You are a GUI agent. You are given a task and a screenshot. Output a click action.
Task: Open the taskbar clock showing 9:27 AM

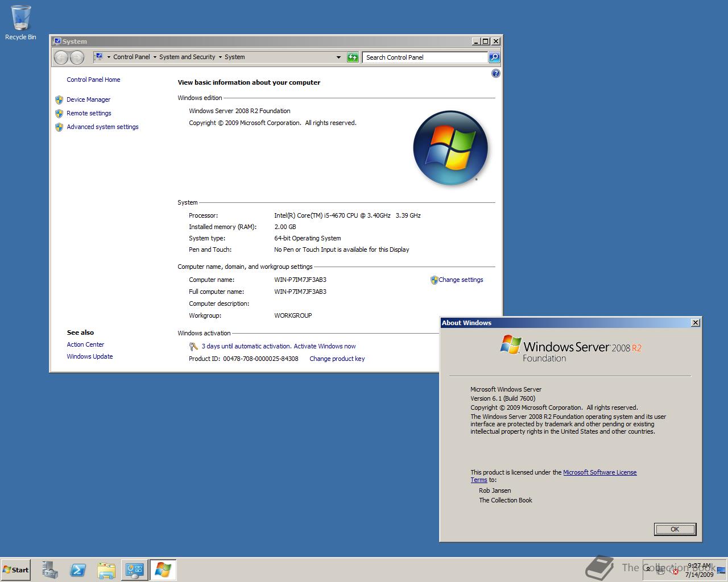pos(699,570)
